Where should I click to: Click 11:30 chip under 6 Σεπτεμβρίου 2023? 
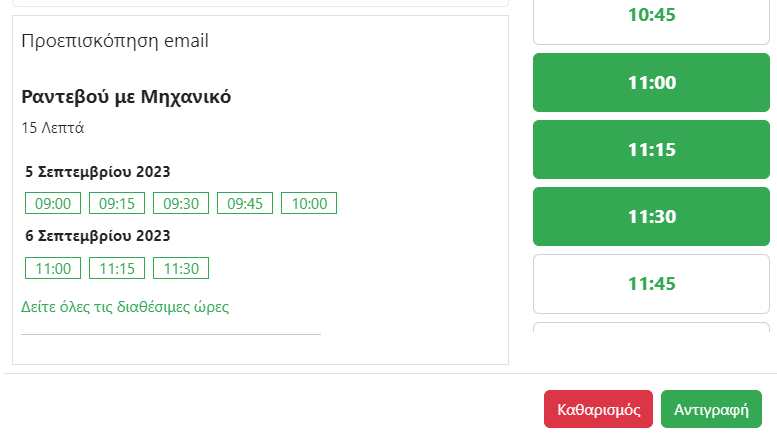181,268
